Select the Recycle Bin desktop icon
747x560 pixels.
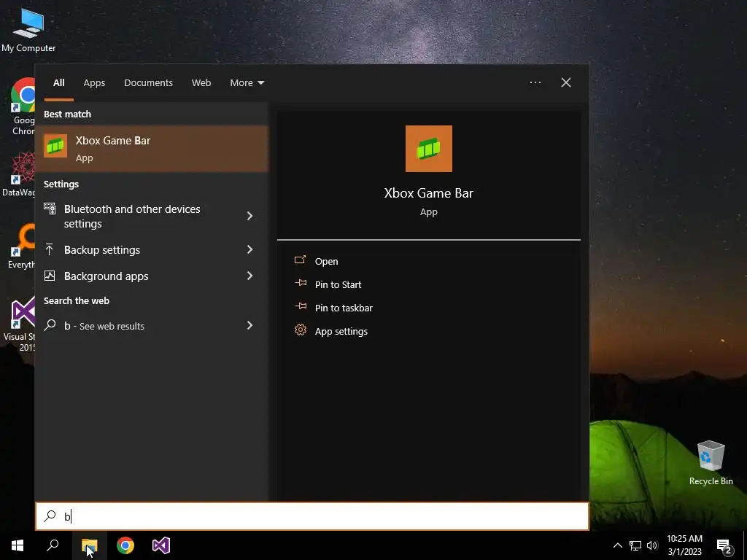tap(711, 463)
